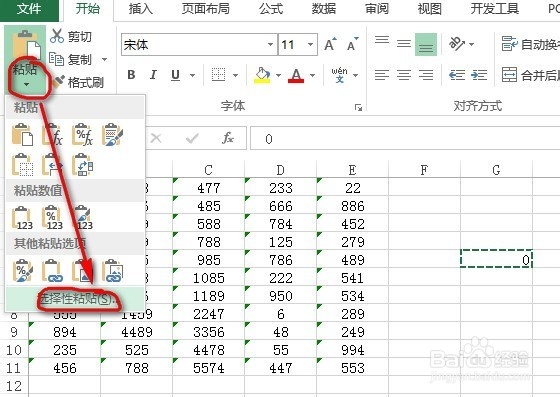
Task: Expand underline style dropdown arrow
Action: [192, 75]
